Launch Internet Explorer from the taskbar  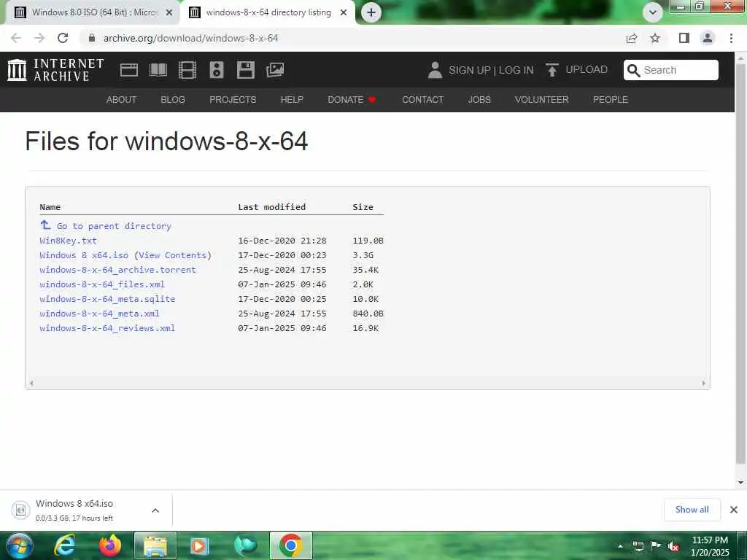[x=65, y=545]
